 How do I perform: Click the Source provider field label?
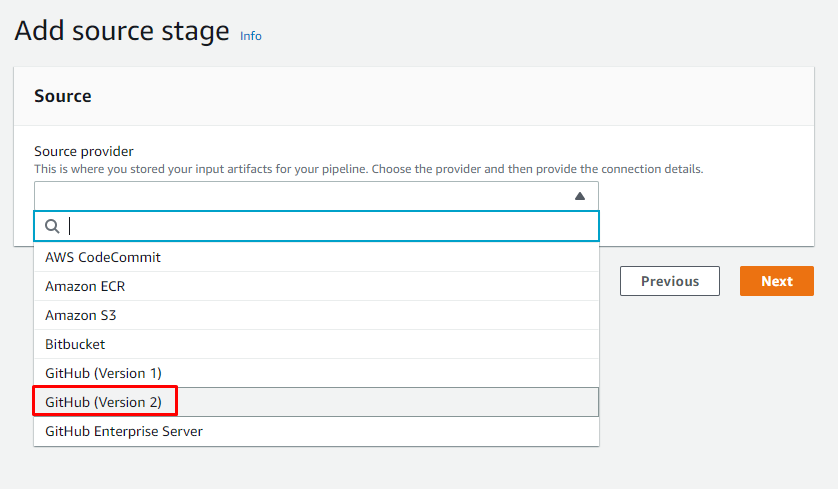click(84, 151)
